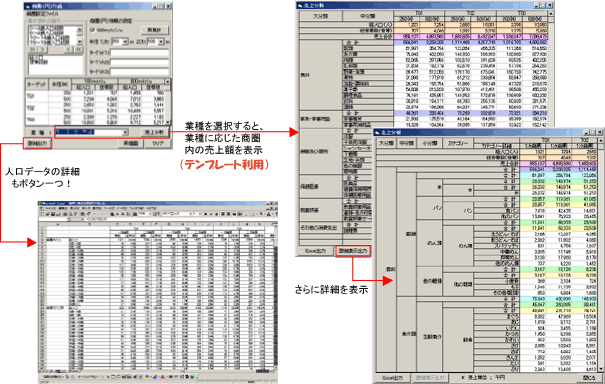Image resolution: width=605 pixels, height=384 pixels.
Task: Click the Save icon in Excel toolbar
Action: pyautogui.click(x=52, y=214)
